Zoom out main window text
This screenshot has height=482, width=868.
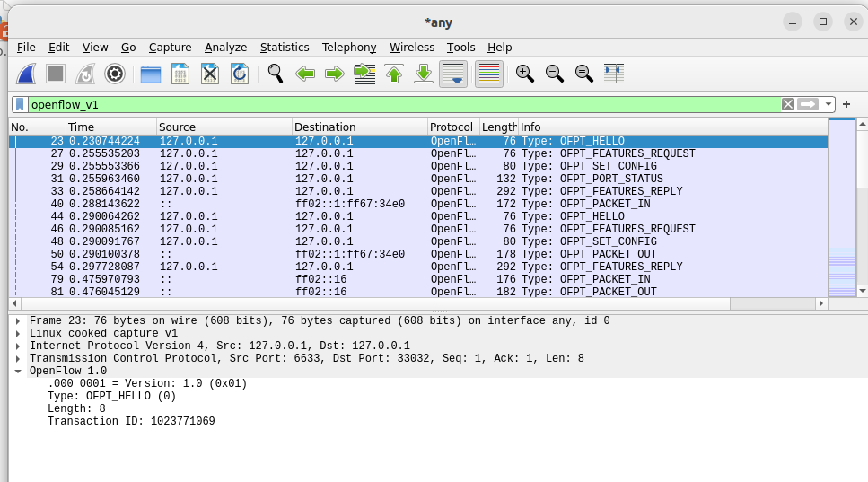coord(554,74)
